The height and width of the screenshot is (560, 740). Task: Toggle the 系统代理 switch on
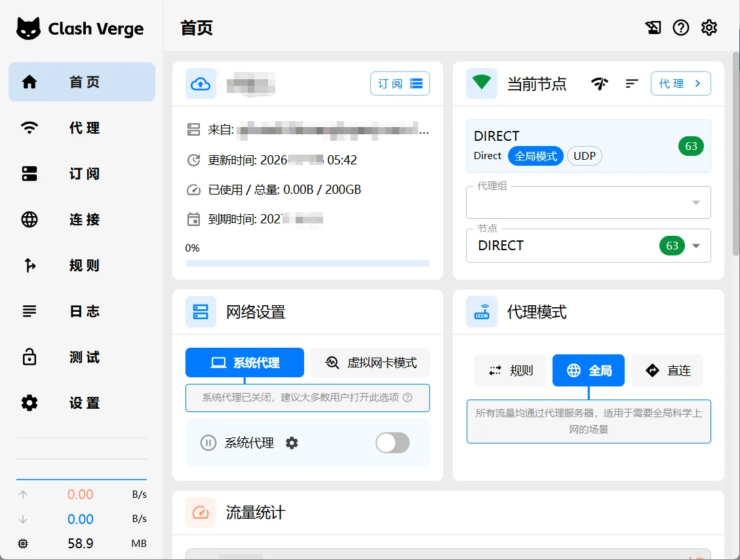[393, 443]
